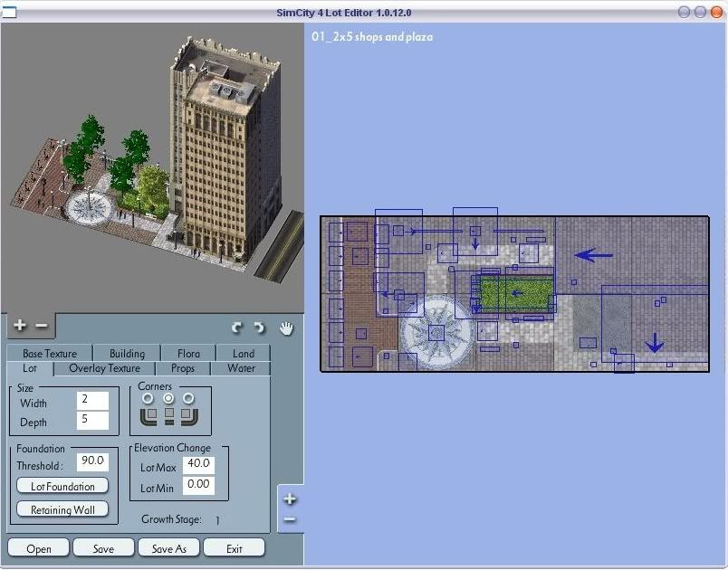Focus the Depth size field
This screenshot has width=728, height=570.
(92, 420)
